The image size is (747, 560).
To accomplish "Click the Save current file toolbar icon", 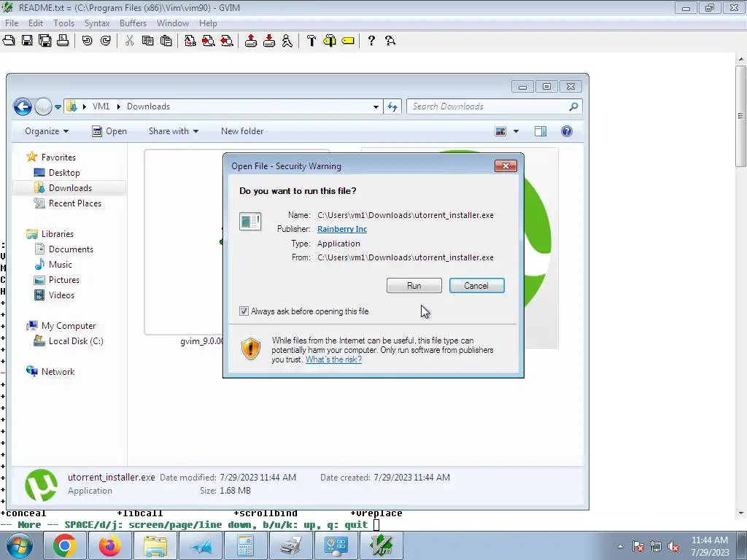I will [27, 41].
